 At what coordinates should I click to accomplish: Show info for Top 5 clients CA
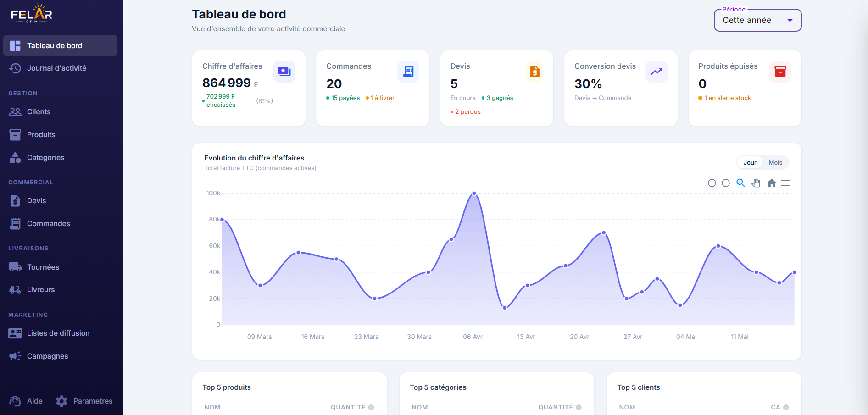pos(786,407)
